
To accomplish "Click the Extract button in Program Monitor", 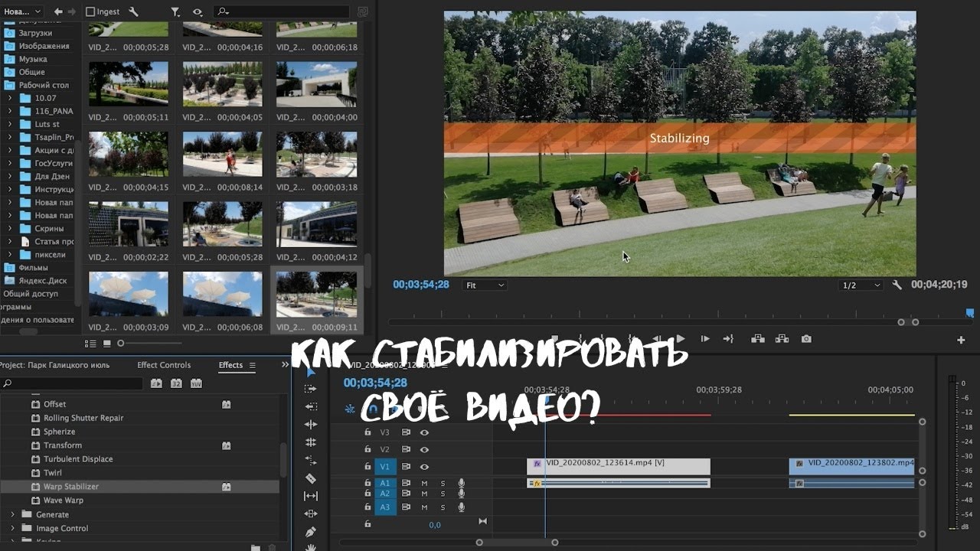I will coord(782,338).
